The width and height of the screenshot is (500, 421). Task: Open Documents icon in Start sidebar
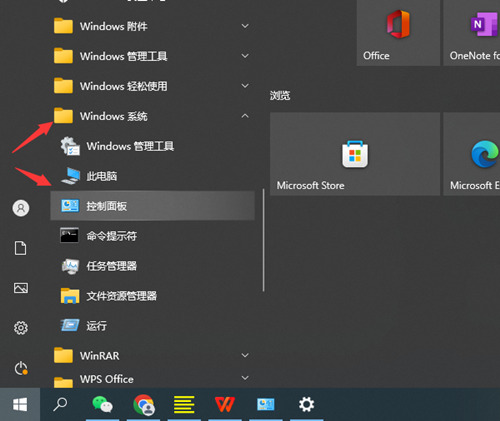(x=21, y=248)
